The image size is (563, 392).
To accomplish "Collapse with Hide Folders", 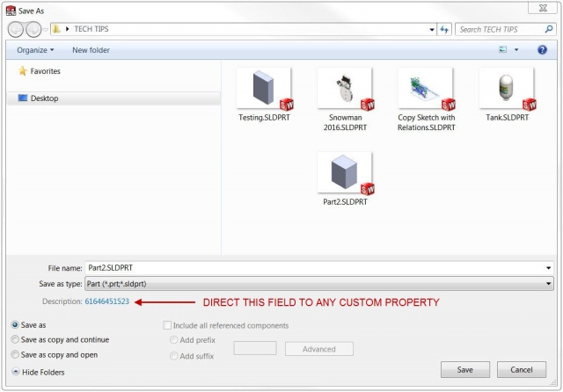I will click(x=38, y=373).
